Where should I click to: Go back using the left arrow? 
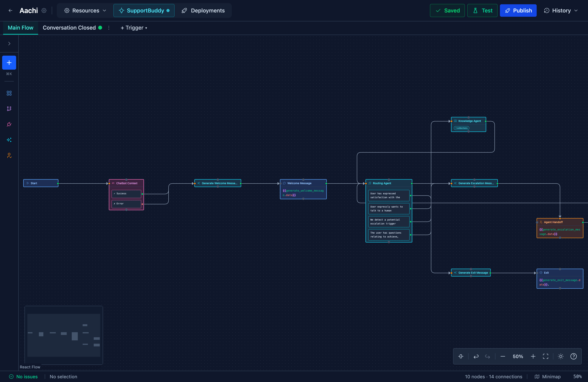click(x=10, y=11)
